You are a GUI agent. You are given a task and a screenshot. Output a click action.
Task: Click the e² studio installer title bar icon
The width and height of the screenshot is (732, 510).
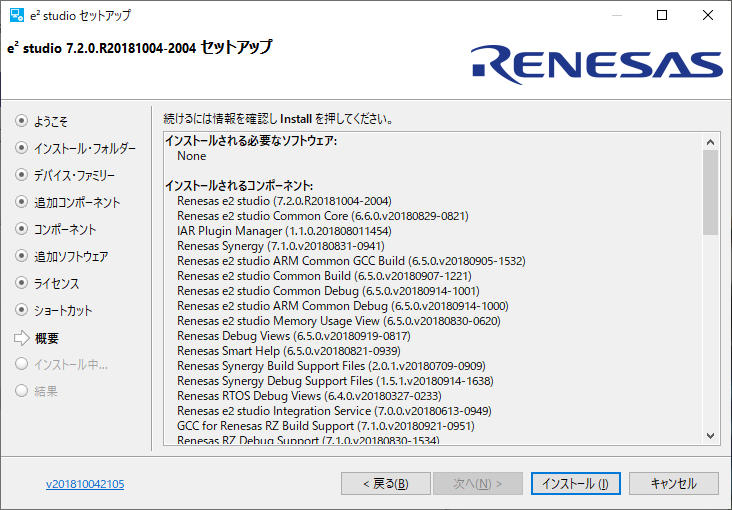coord(17,15)
